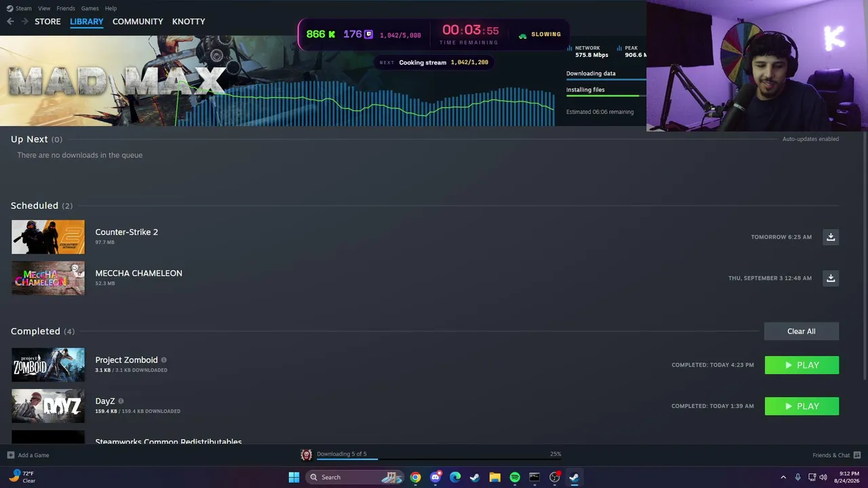Click the Add a Game link
Screen dimensions: 868x488
click(33, 455)
